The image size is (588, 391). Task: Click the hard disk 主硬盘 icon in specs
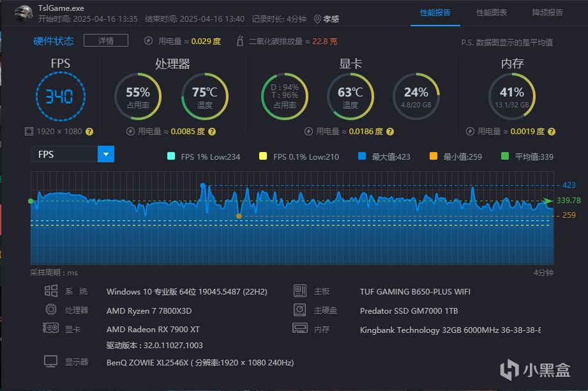300,310
